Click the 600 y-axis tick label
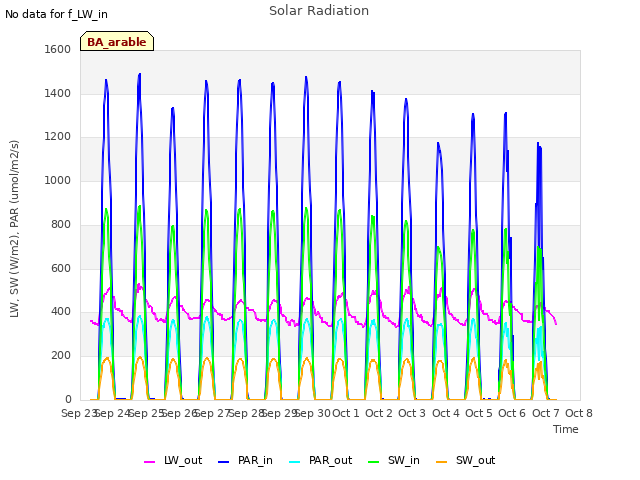Image resolution: width=640 pixels, height=480 pixels. click(x=61, y=268)
